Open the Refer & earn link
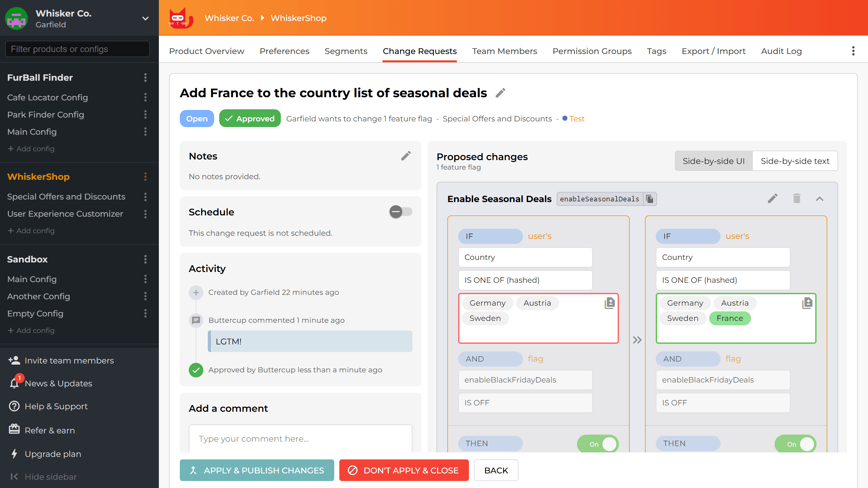The height and width of the screenshot is (488, 868). (x=41, y=430)
